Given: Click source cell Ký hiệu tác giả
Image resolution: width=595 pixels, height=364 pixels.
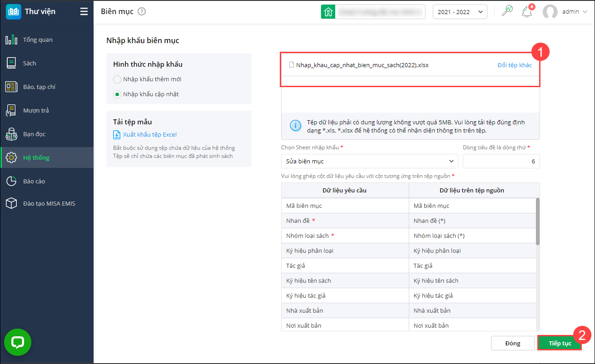Looking at the screenshot, I should click(472, 295).
